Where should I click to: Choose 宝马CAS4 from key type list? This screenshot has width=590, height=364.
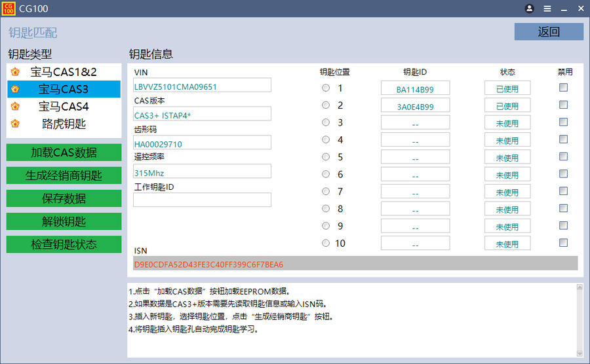point(64,106)
